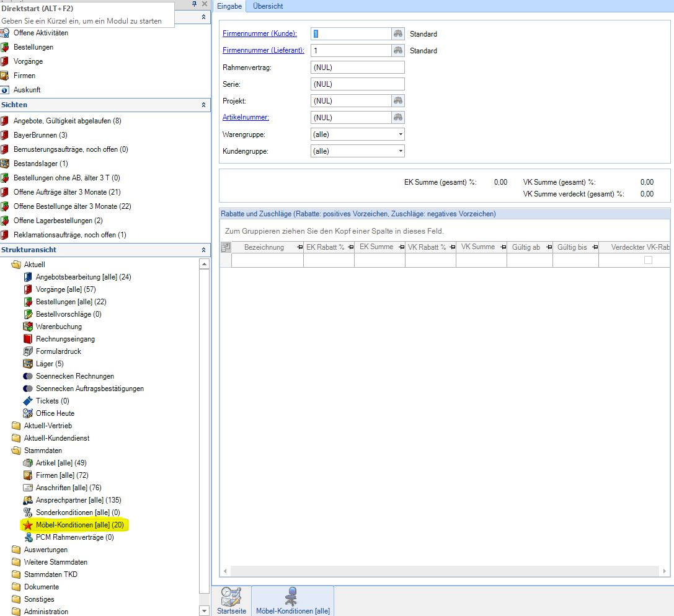Open Tickets (0) icon entry
The width and height of the screenshot is (674, 616).
(x=28, y=401)
